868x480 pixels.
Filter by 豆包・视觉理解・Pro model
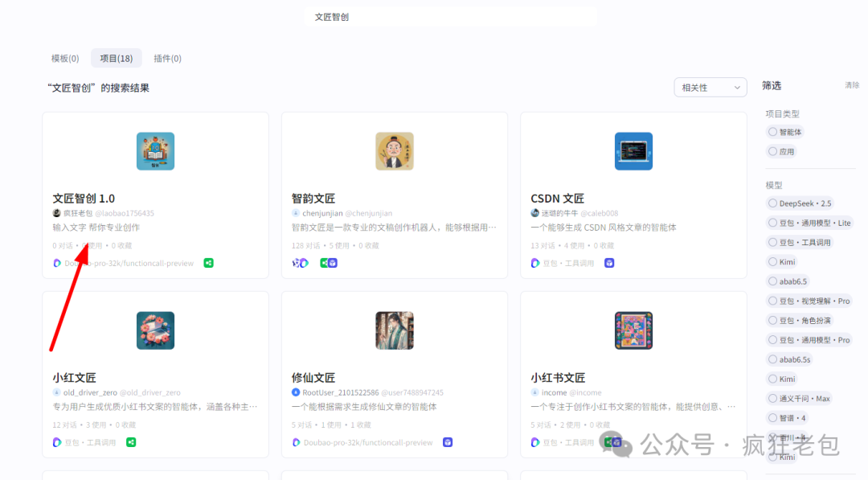809,301
